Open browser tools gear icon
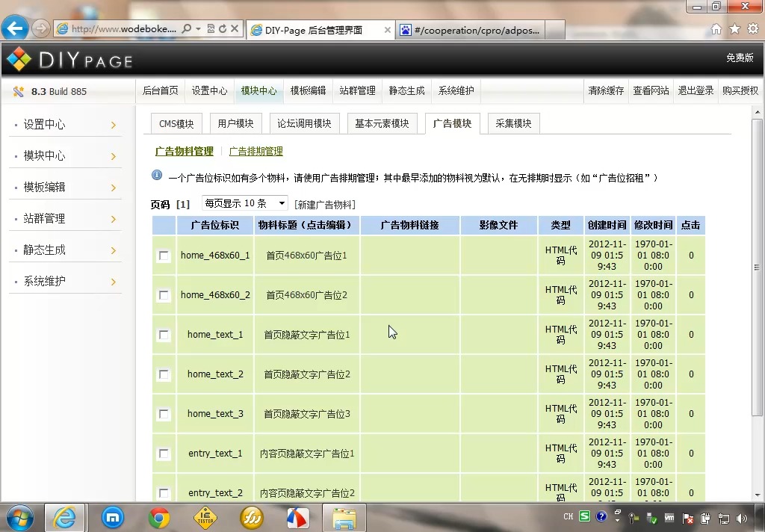 pos(753,29)
